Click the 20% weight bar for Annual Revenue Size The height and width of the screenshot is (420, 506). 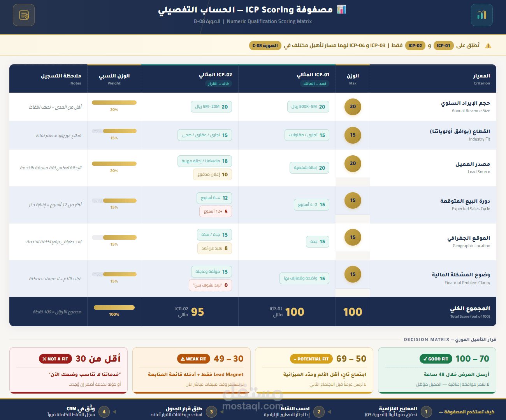point(114,103)
